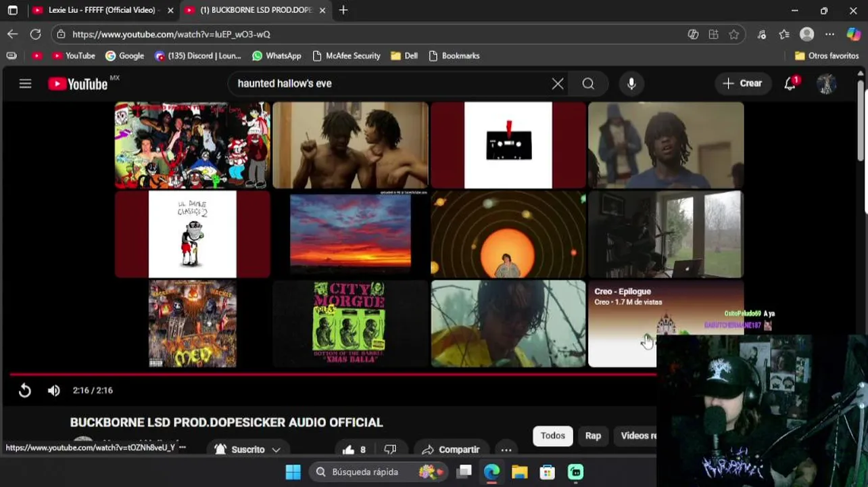Open the colorful cartoon collage thumbnail
868x487 pixels.
193,145
